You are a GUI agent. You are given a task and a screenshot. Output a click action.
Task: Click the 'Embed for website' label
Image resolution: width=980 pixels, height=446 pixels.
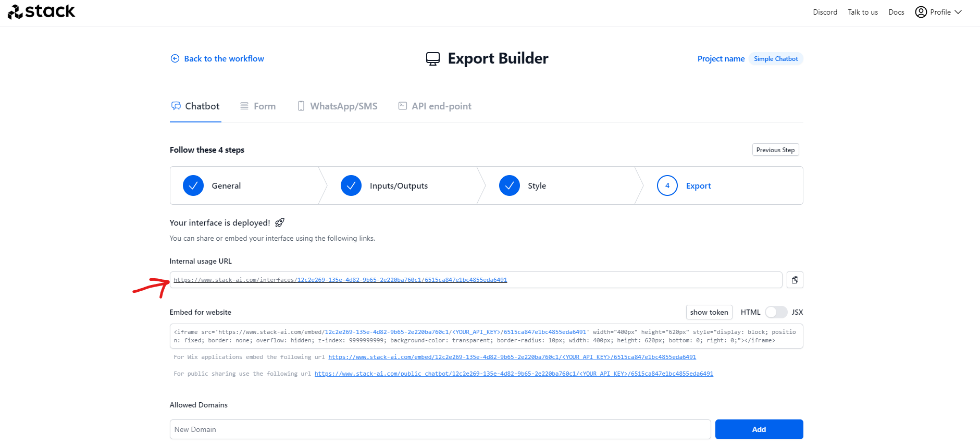(x=201, y=312)
